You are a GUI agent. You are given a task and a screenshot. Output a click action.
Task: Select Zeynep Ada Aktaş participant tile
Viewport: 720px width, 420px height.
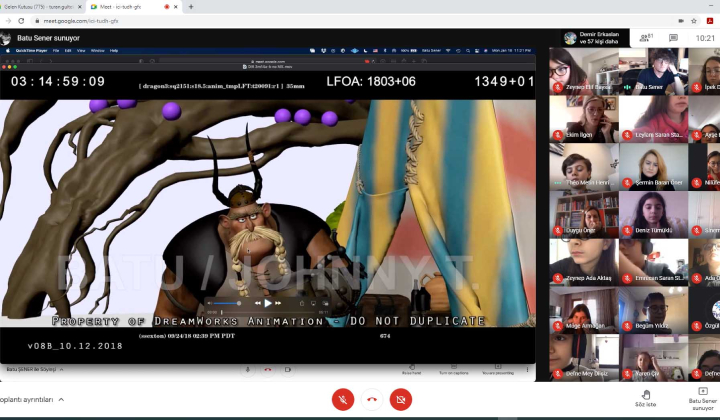coord(584,262)
